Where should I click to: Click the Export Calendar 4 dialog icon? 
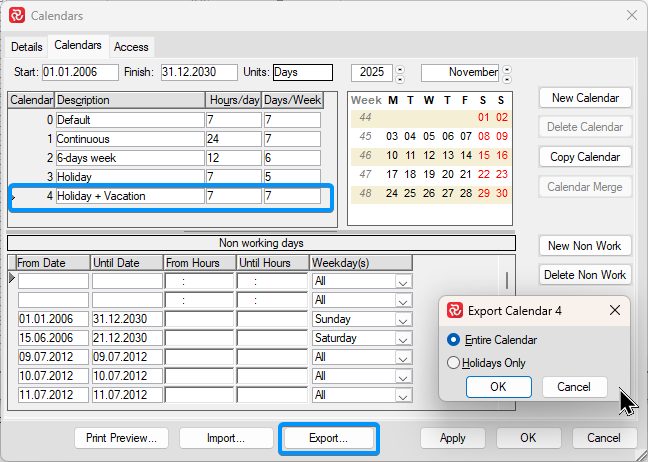click(x=455, y=310)
